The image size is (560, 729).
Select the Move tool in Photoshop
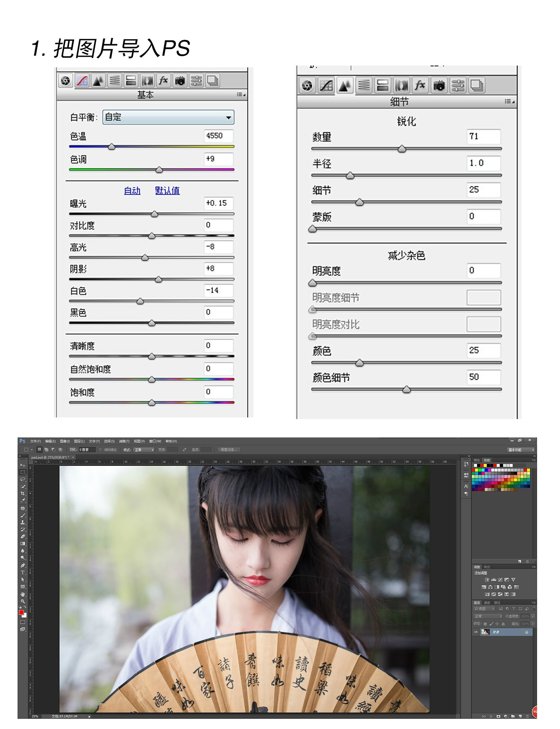[23, 465]
